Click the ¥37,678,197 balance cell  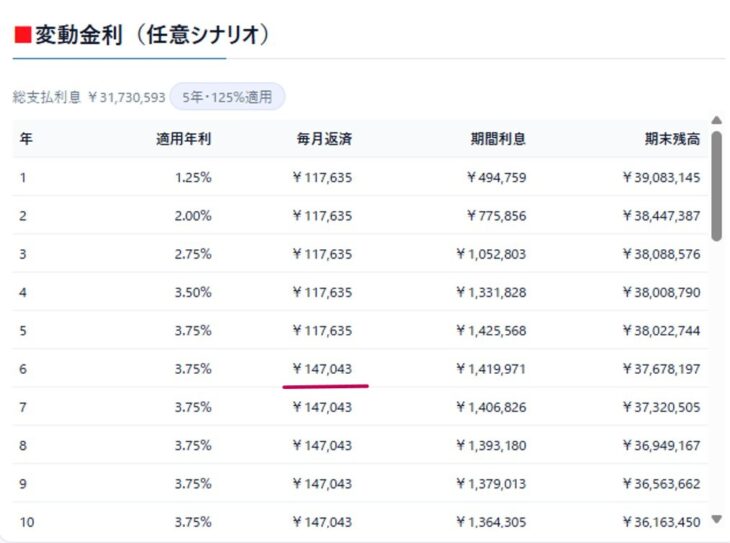click(662, 369)
